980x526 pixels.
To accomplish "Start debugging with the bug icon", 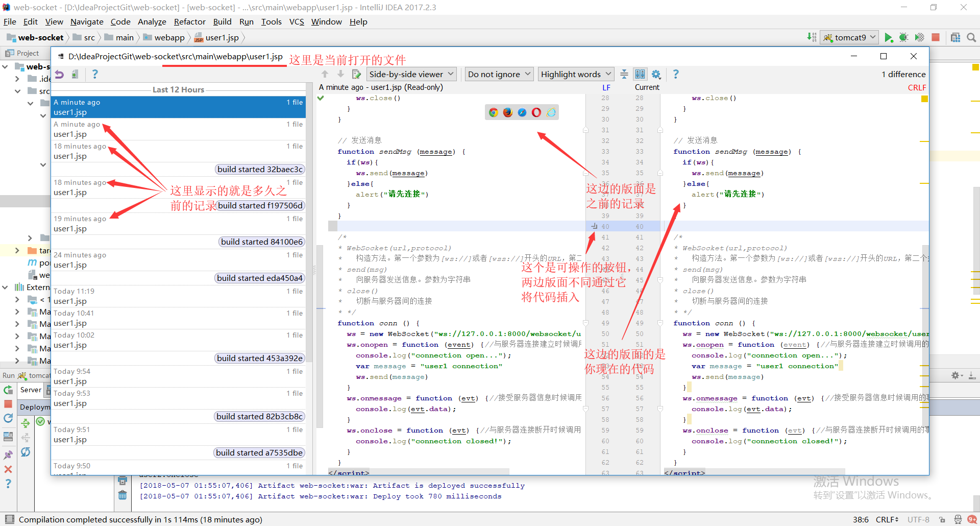I will coord(904,37).
